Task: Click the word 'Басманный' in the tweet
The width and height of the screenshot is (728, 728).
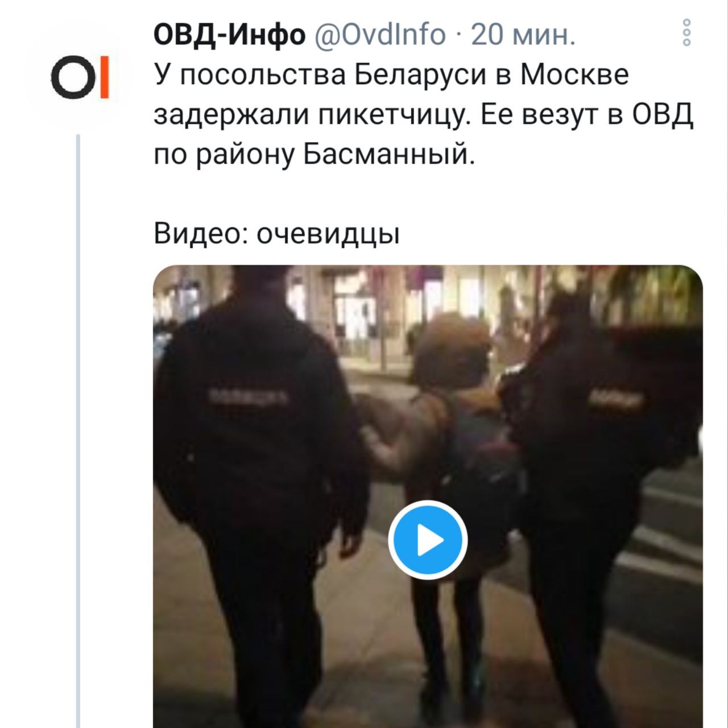Action: [388, 155]
